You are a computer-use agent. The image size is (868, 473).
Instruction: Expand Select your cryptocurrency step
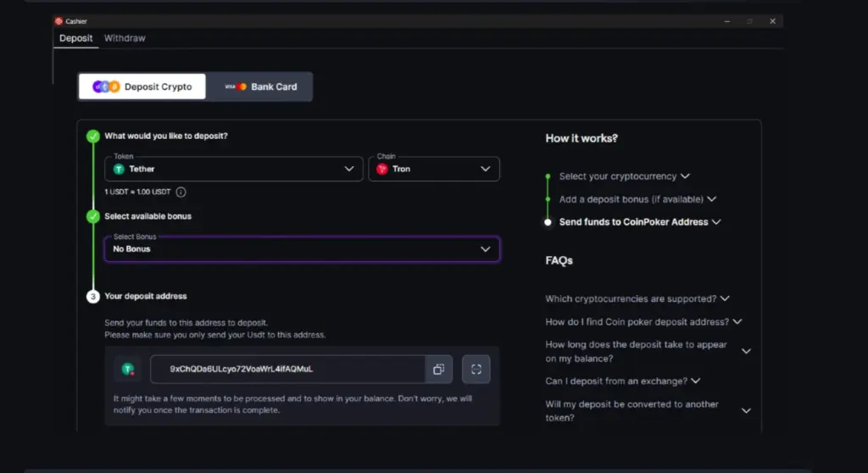click(x=625, y=176)
